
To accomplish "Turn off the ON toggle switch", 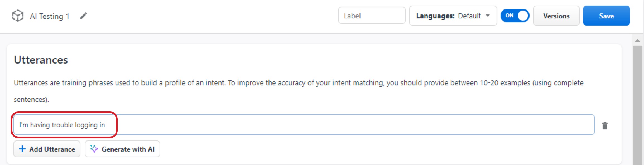I will [x=515, y=16].
